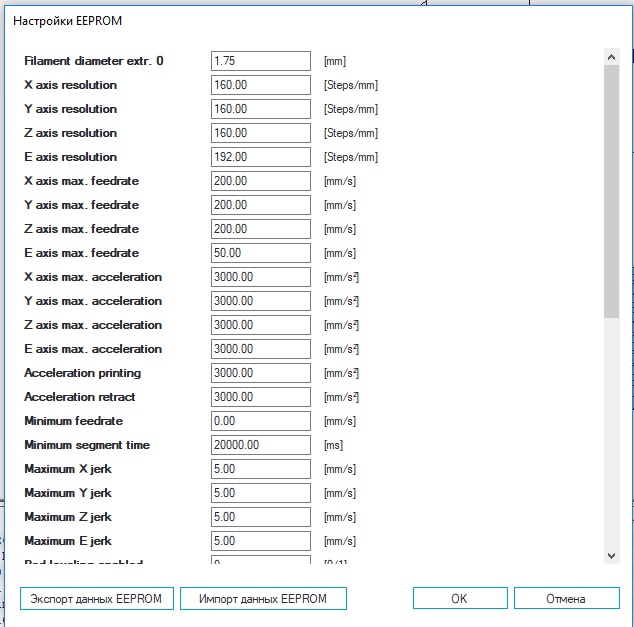The height and width of the screenshot is (627, 634).
Task: Select the Y axis max. feedrate field
Action: [261, 205]
